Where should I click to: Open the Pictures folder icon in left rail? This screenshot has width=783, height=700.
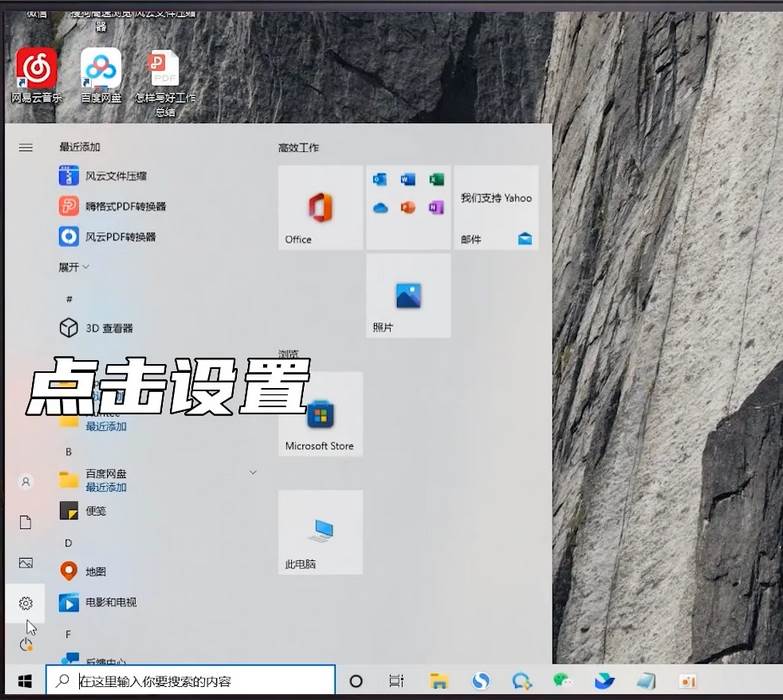25,563
